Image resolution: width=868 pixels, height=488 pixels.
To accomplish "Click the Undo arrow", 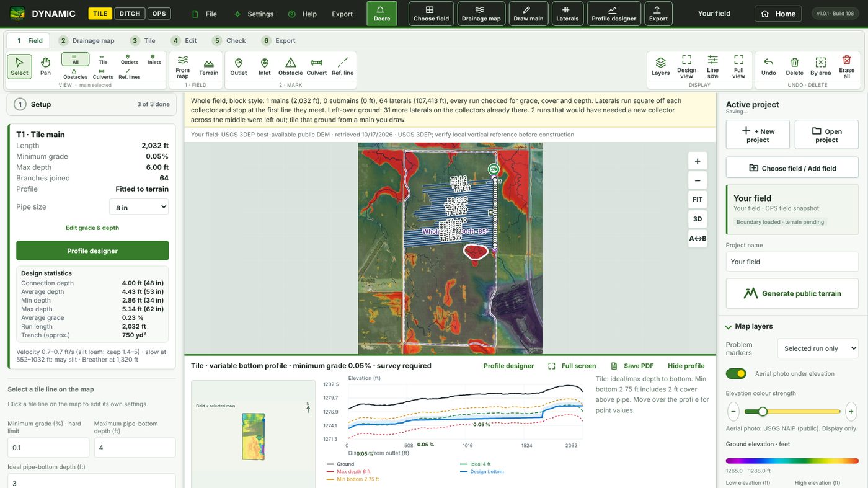I will 768,66.
